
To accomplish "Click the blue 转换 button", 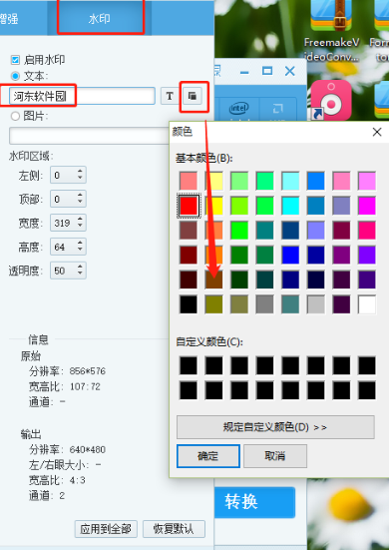I will pyautogui.click(x=254, y=502).
